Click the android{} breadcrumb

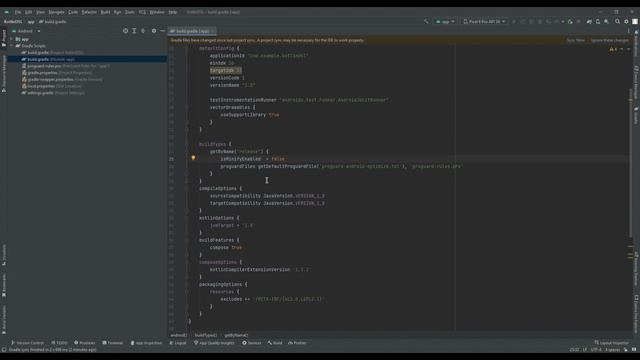(x=178, y=336)
